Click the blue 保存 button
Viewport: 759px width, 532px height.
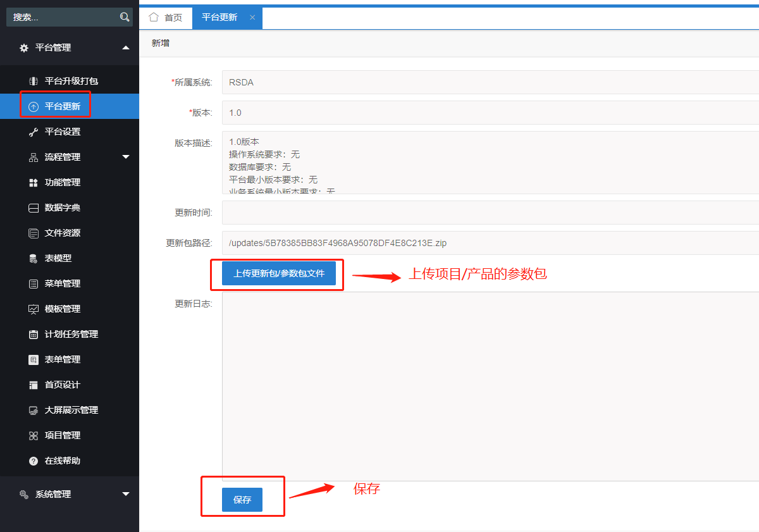click(x=242, y=500)
